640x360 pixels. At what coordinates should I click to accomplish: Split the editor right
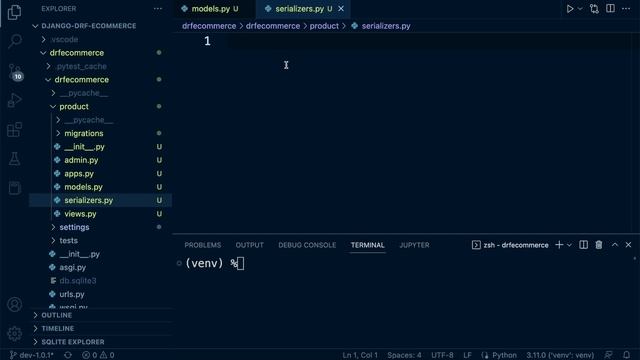[x=610, y=9]
